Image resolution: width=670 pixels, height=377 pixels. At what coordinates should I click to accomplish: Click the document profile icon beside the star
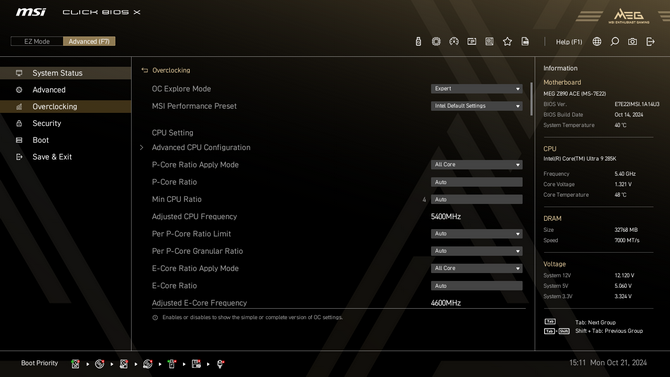point(525,41)
